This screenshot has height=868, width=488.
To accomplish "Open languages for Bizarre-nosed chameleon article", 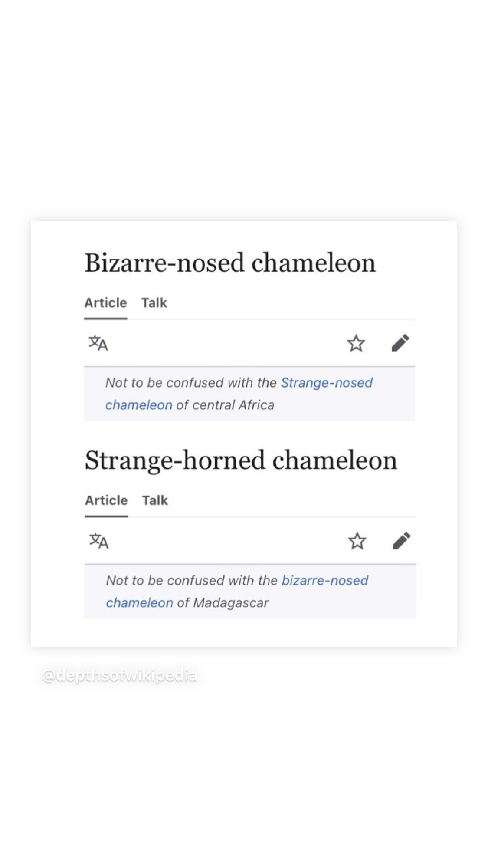I will 98,343.
